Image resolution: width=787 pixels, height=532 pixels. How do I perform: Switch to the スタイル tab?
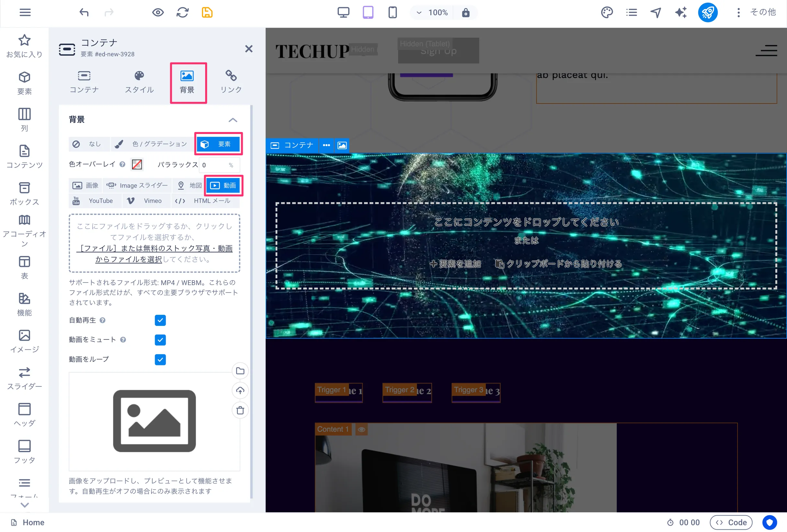coord(139,82)
